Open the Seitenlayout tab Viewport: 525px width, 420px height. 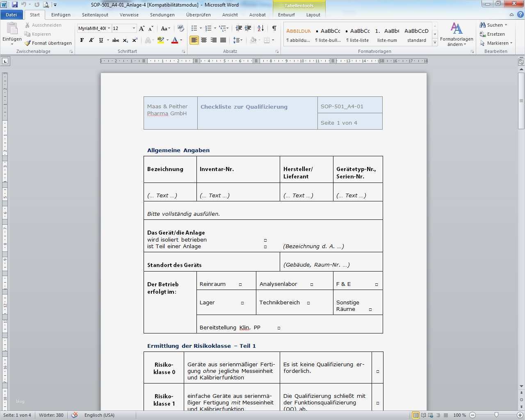[95, 15]
